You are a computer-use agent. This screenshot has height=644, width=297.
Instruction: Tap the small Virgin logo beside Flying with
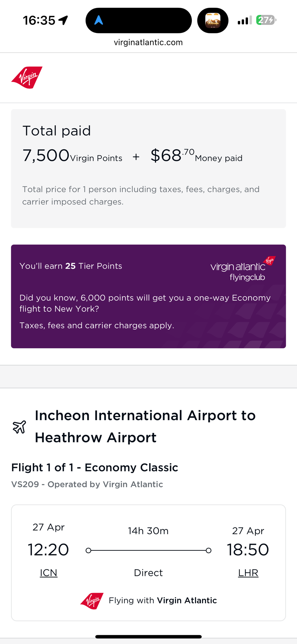click(x=92, y=601)
